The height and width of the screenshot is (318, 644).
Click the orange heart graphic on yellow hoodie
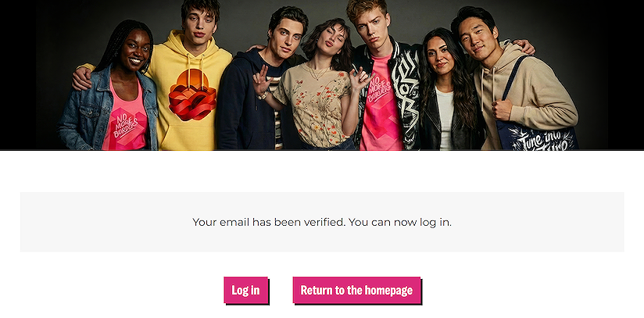(192, 95)
